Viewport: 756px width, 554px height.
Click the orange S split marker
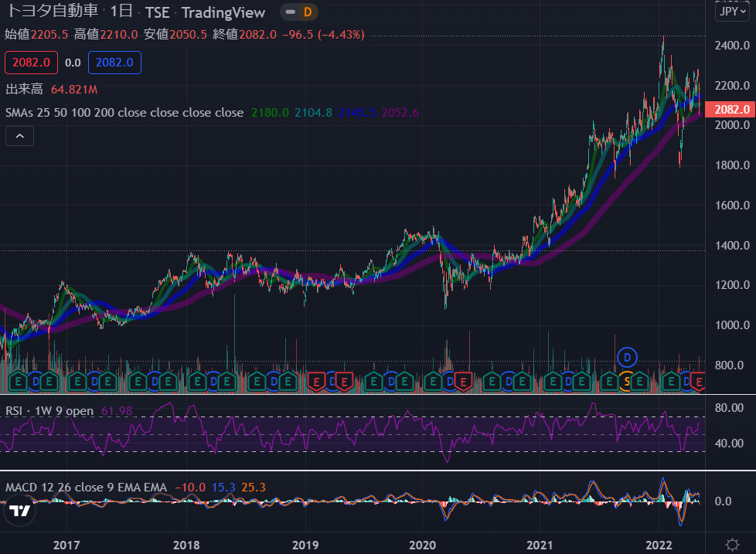point(627,382)
